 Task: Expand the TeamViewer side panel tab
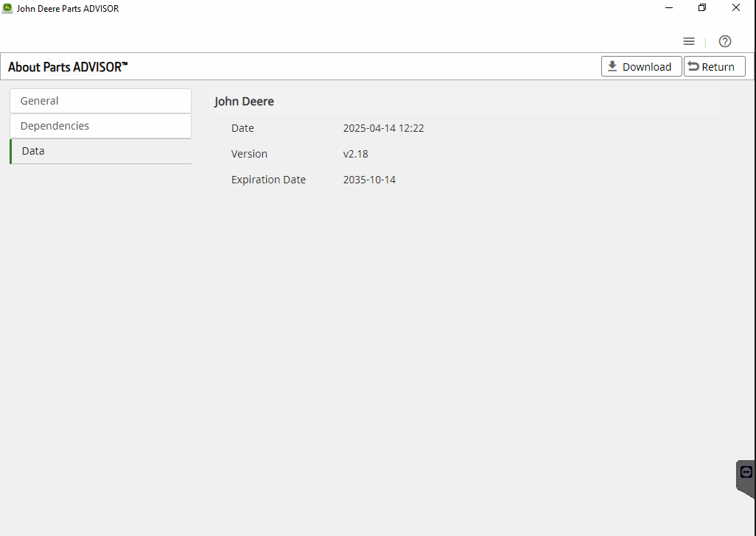[x=746, y=473]
